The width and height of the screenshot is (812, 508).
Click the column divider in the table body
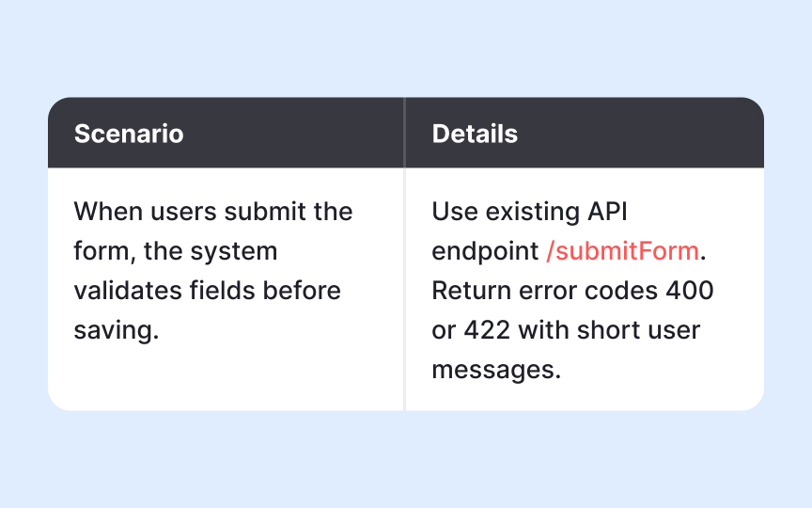(x=405, y=289)
